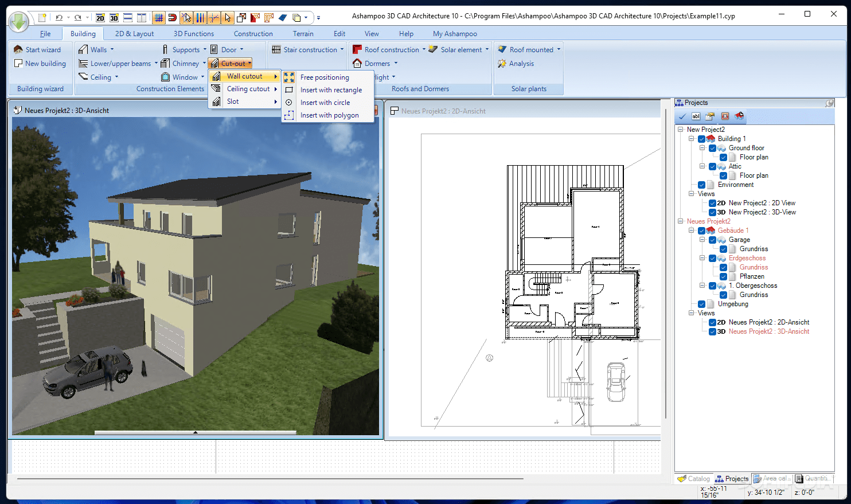Uncheck the Garage visibility checkbox
Screen dimensions: 851x504
pyautogui.click(x=713, y=240)
